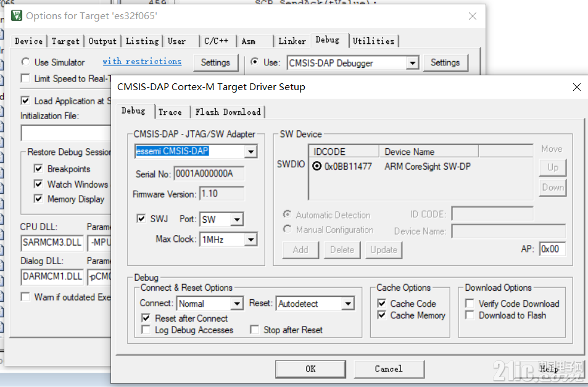Click the Keil uVision icon in Options title bar
588x387 pixels.
[17, 16]
